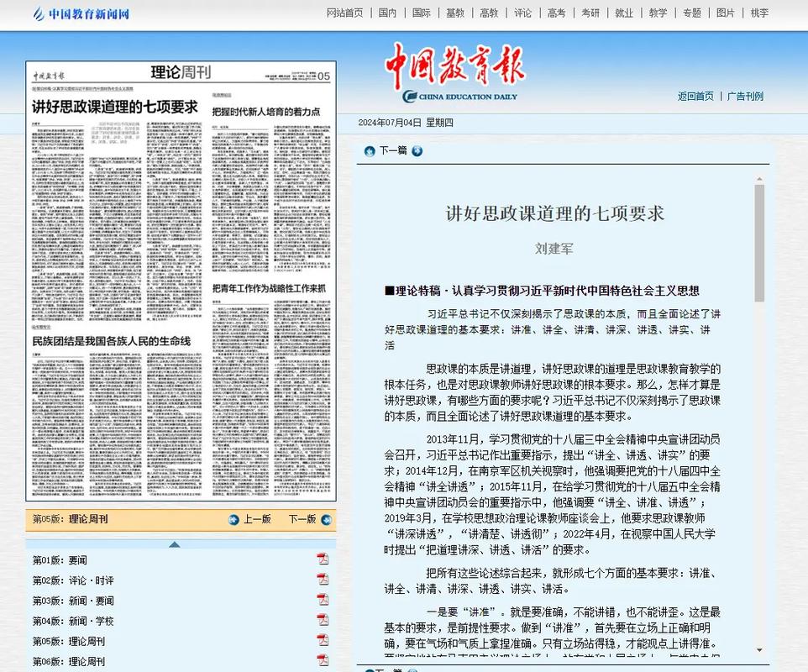Click the 返回首页 link
Screen dimensions: 808x672
click(695, 96)
